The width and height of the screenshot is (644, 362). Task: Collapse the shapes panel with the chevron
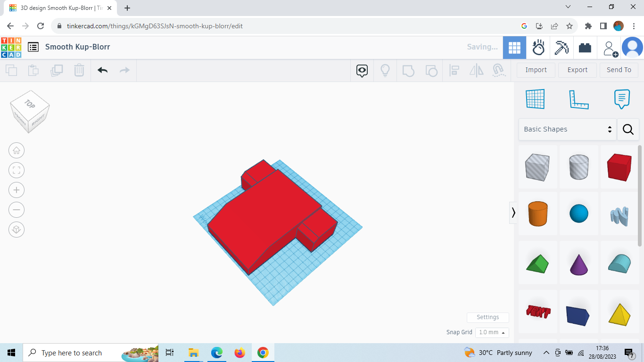(x=513, y=213)
